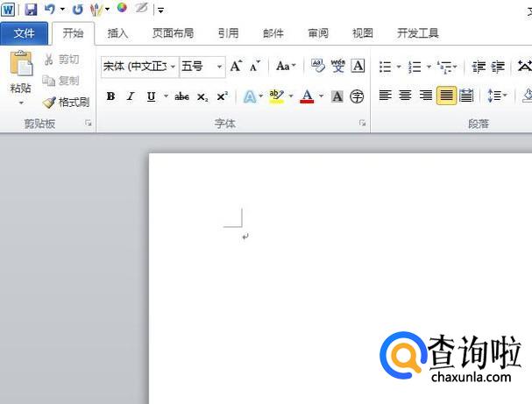
Task: Open Change Case Aa dropdown
Action: point(286,66)
